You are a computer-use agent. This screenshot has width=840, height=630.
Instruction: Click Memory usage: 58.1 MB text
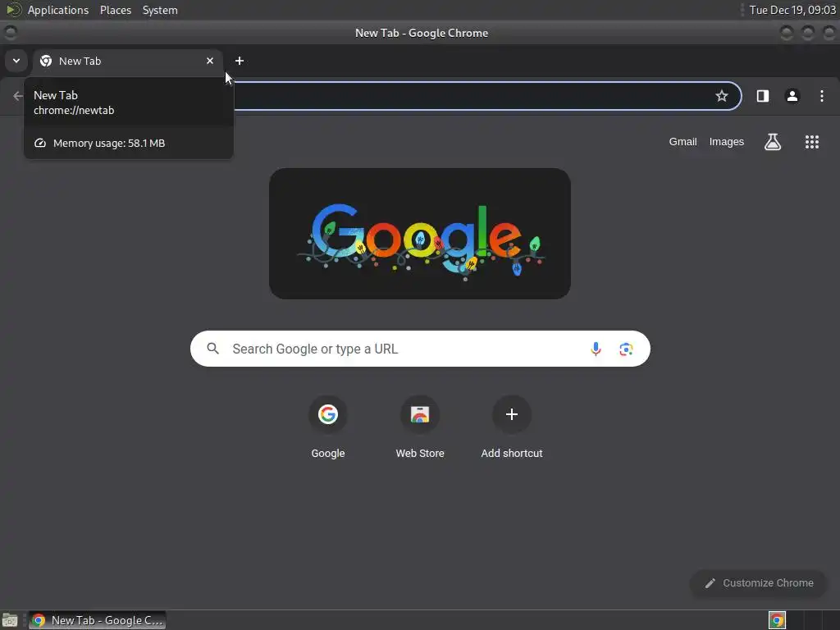pos(109,143)
